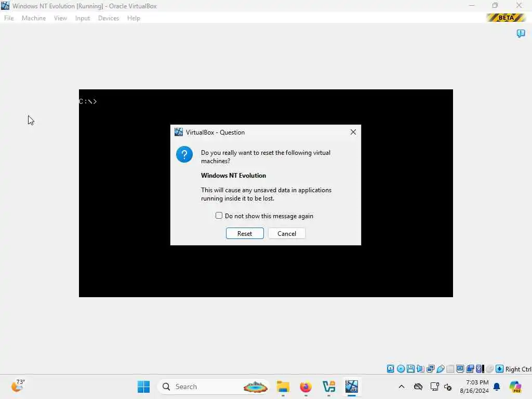Click the muted volume tray icon
The width and height of the screenshot is (532, 399).
click(448, 387)
